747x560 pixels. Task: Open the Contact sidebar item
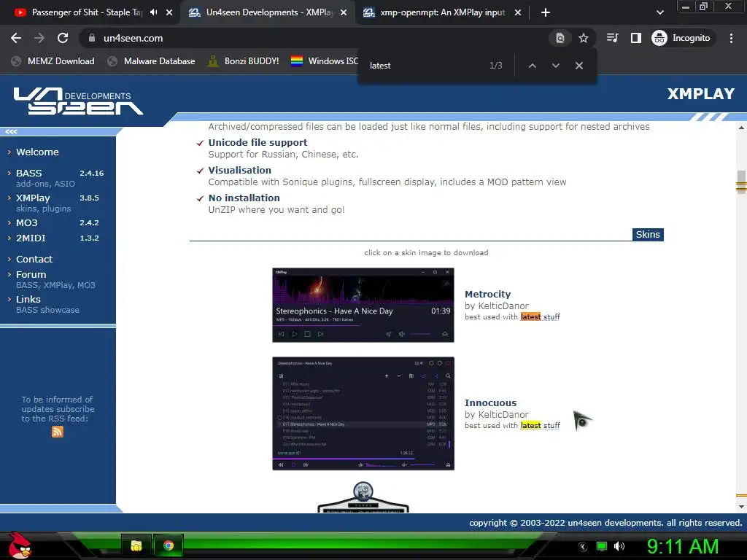(x=34, y=259)
